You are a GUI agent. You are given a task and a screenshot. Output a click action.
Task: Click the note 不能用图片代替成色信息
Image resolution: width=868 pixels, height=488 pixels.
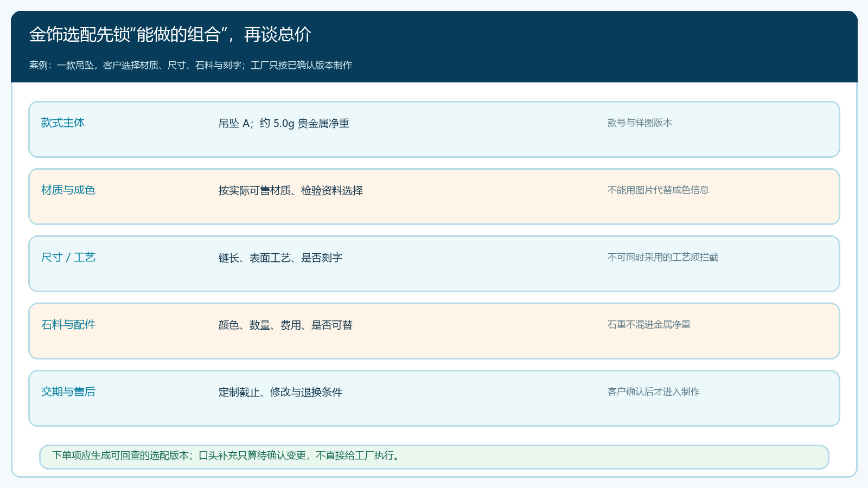coord(658,190)
